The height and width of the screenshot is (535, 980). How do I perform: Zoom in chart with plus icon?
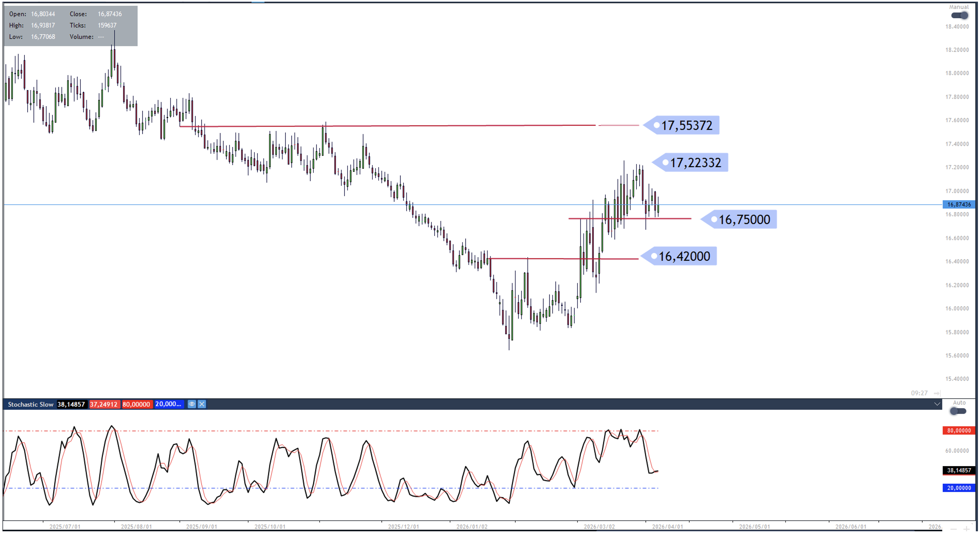tap(966, 529)
